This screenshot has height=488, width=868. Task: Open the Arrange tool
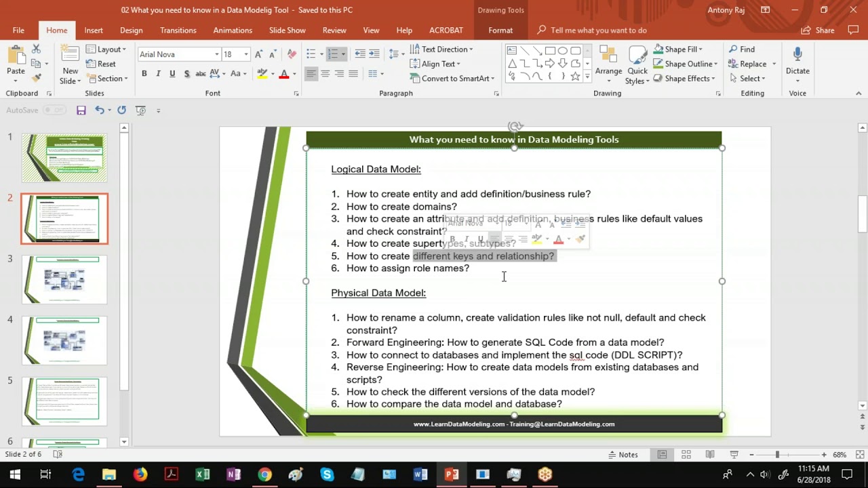608,64
